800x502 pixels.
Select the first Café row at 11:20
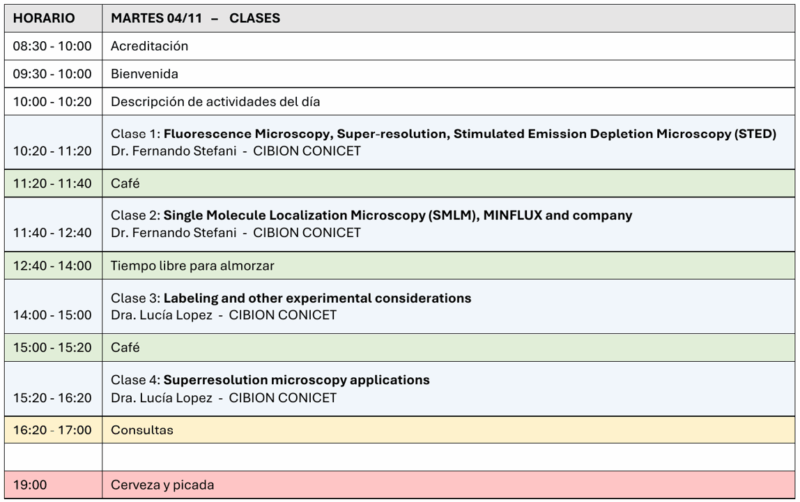click(x=125, y=183)
